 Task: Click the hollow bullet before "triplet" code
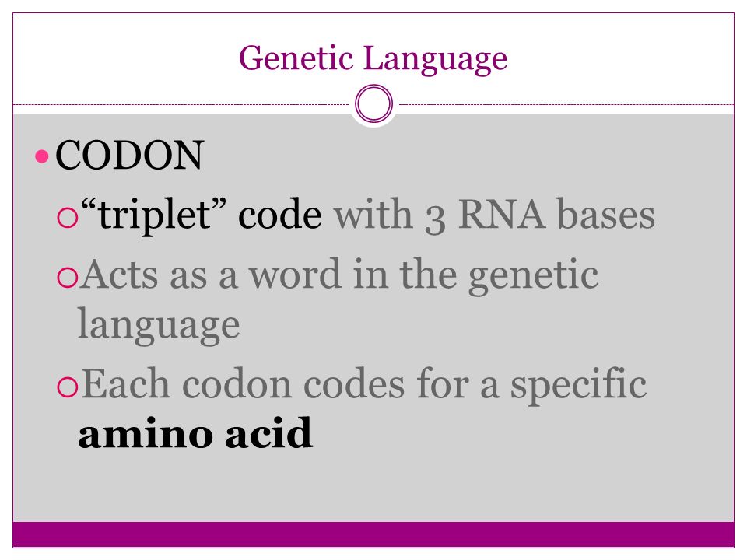67,218
